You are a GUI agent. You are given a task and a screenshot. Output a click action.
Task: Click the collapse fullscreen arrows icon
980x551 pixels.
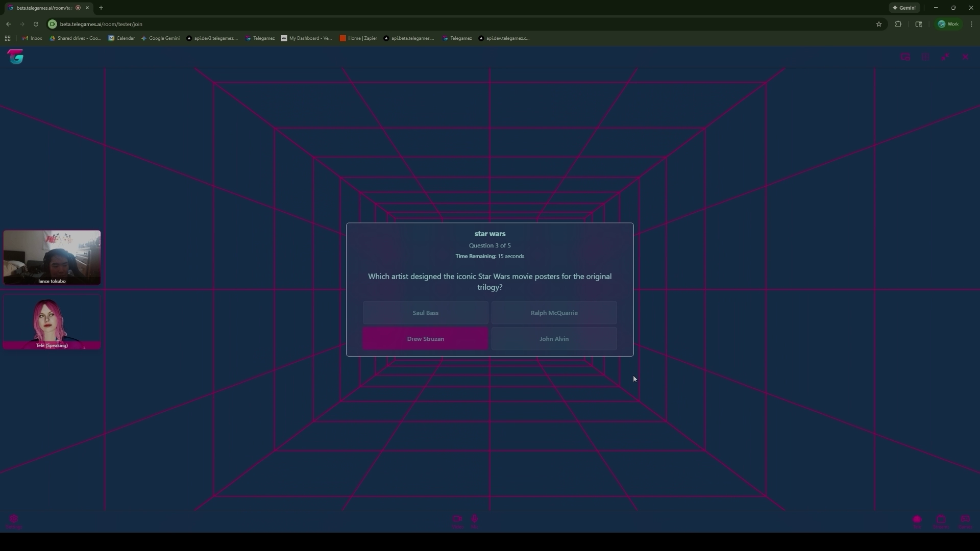point(945,57)
